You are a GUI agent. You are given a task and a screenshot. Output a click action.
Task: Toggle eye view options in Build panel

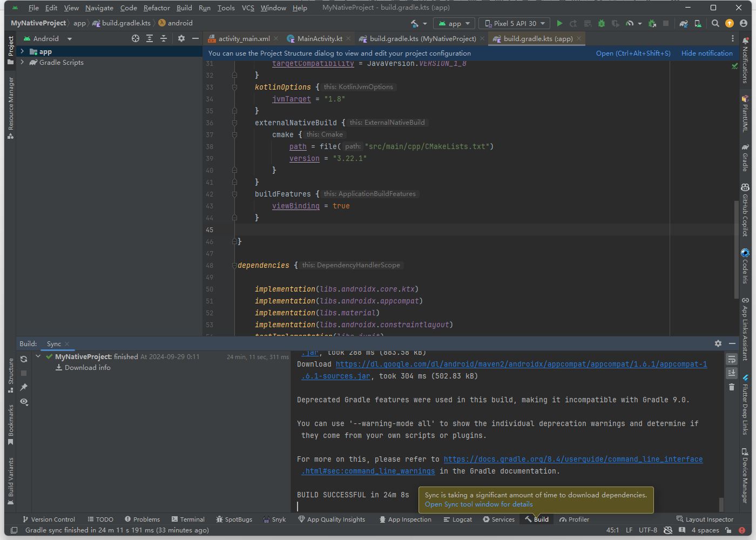tap(24, 402)
